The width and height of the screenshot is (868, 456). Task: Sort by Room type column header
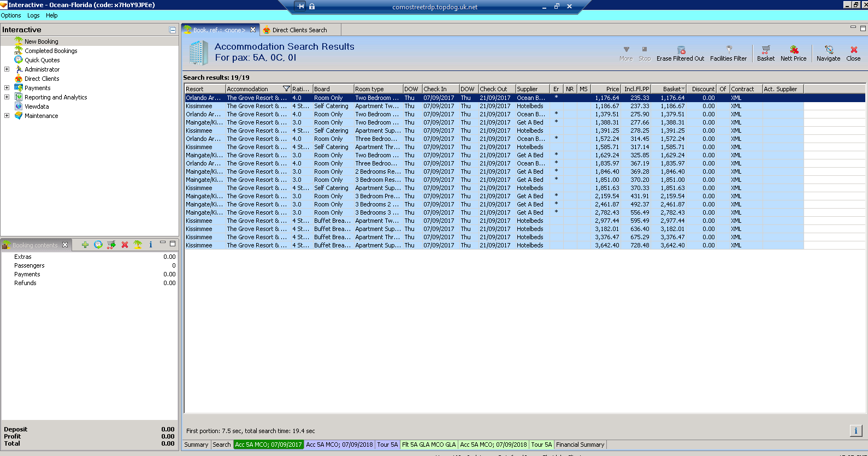coord(379,89)
